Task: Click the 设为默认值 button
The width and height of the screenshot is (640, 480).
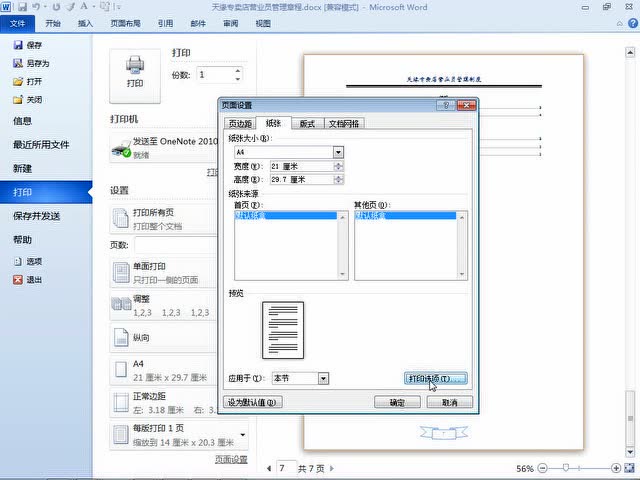Action: click(253, 402)
